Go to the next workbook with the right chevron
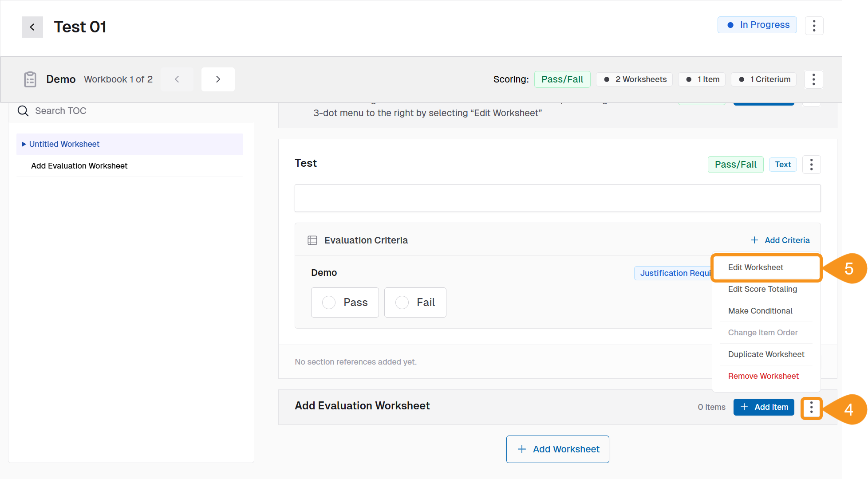Screen dimensions: 868x479 218,79
